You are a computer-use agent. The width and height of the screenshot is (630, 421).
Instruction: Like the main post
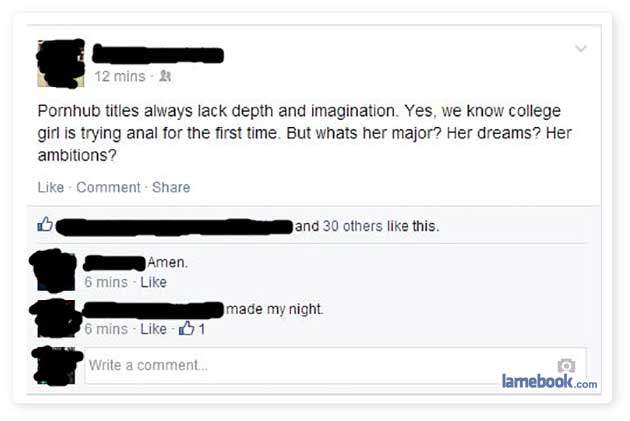51,187
